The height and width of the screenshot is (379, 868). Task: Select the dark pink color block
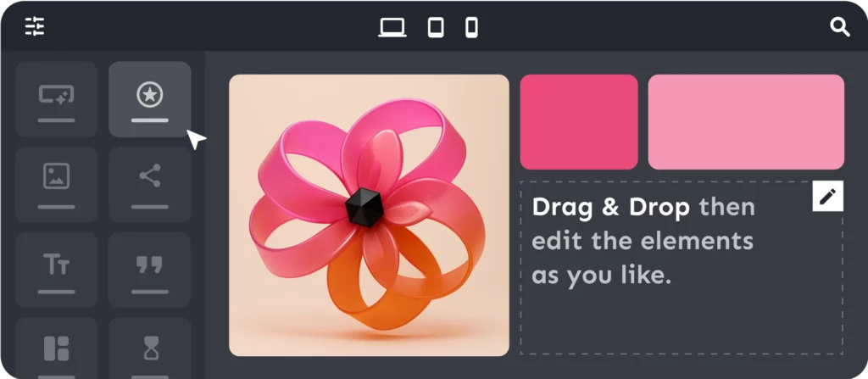[579, 122]
